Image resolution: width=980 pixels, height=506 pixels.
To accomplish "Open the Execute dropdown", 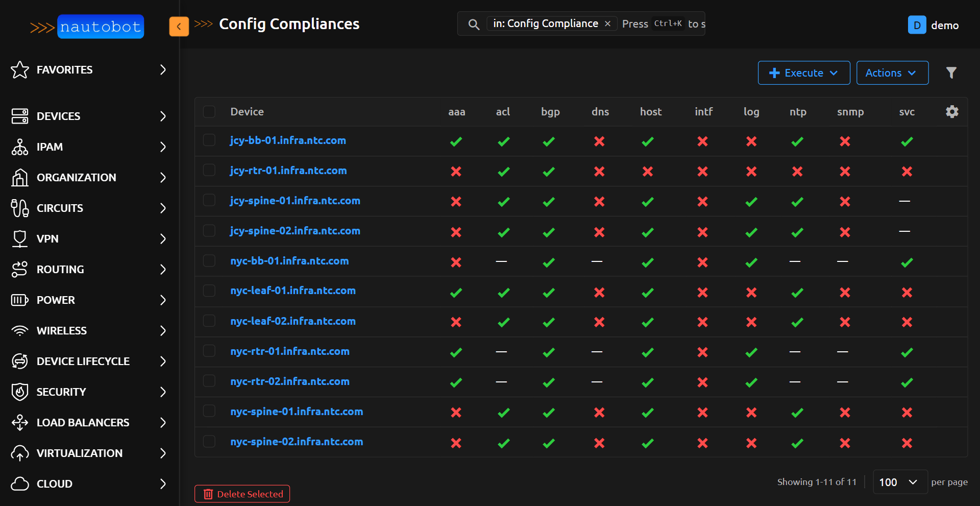I will [x=803, y=73].
